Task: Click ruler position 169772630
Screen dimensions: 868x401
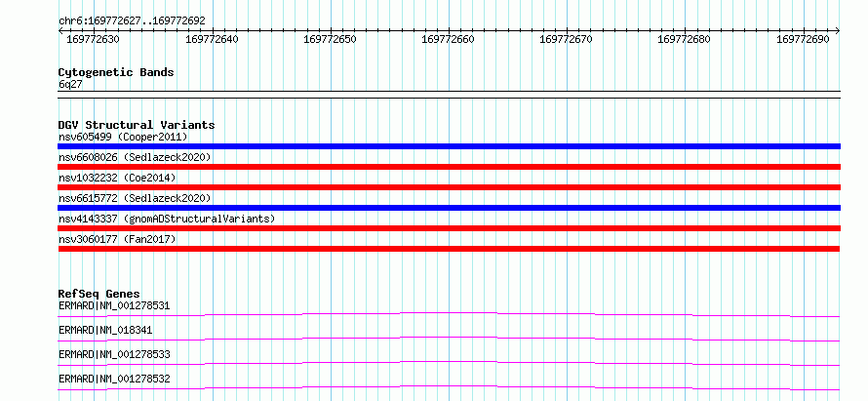Action: [93, 39]
